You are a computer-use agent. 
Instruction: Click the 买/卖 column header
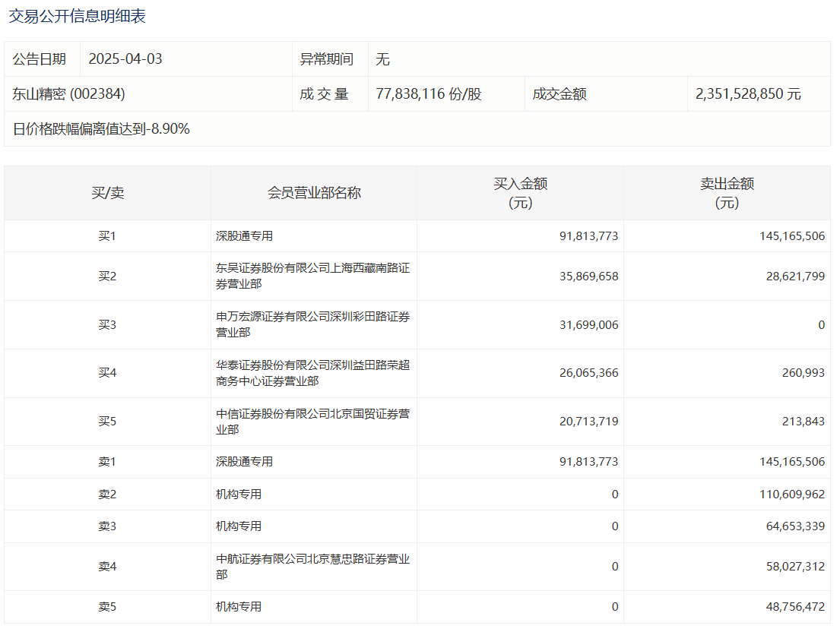pyautogui.click(x=107, y=193)
